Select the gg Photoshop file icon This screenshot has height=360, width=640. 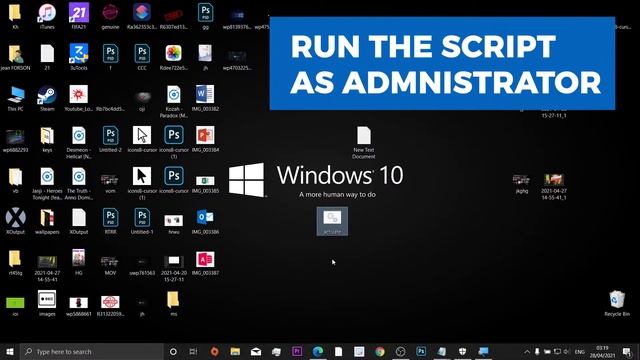click(x=205, y=16)
